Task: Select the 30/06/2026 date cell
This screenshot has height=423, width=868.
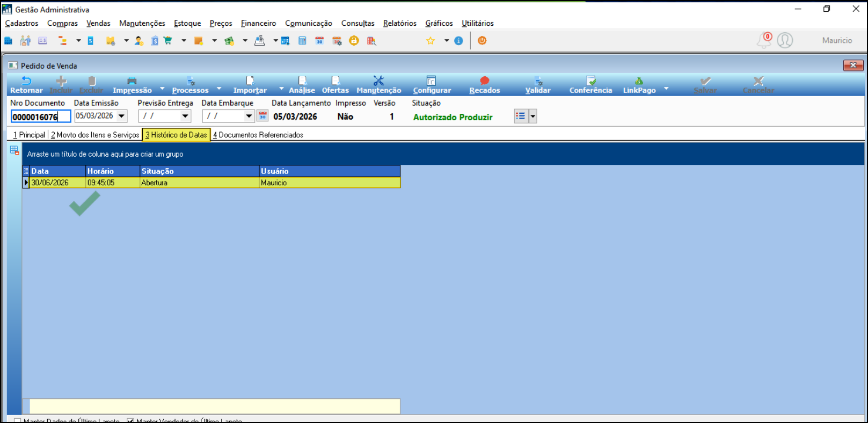Action: coord(57,183)
